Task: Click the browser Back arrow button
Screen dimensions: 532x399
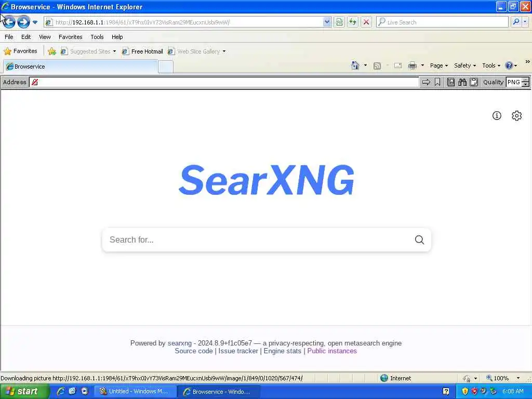Action: pyautogui.click(x=9, y=22)
